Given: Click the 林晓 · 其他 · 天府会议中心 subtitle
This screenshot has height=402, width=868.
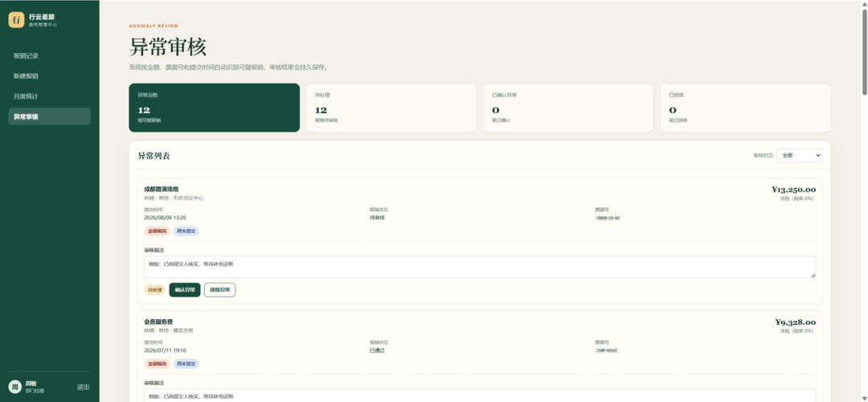Looking at the screenshot, I should coord(174,198).
